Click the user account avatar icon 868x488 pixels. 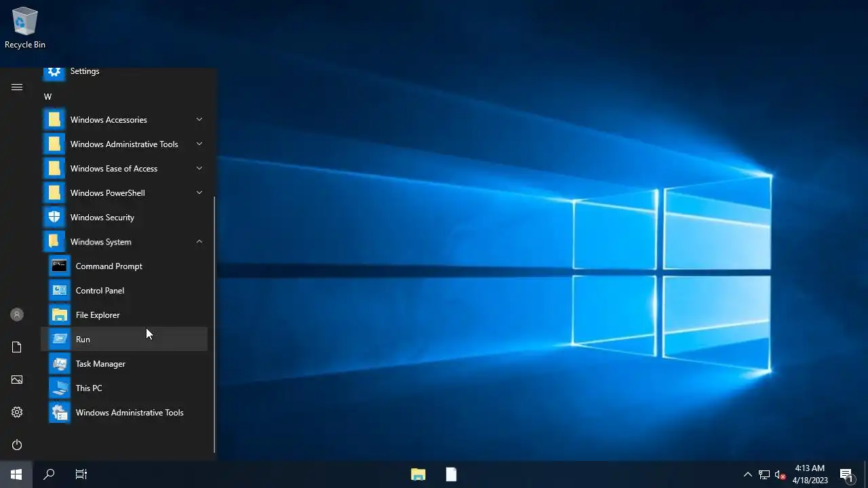17,314
